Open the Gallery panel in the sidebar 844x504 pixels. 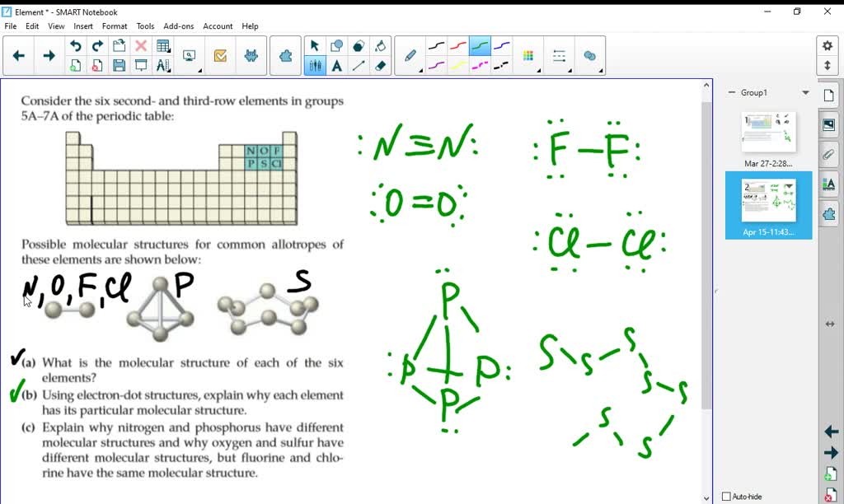tap(828, 124)
